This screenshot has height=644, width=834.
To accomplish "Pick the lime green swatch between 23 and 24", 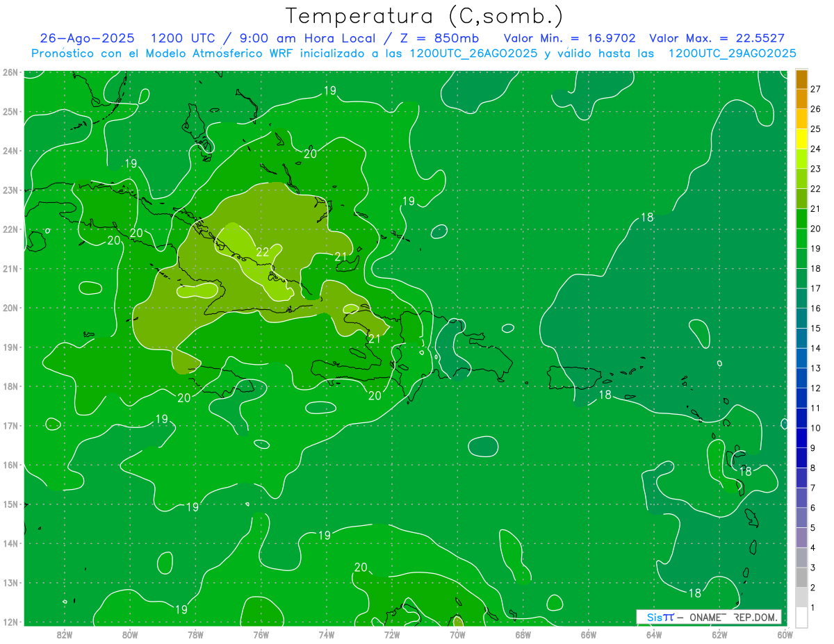I will 801,159.
